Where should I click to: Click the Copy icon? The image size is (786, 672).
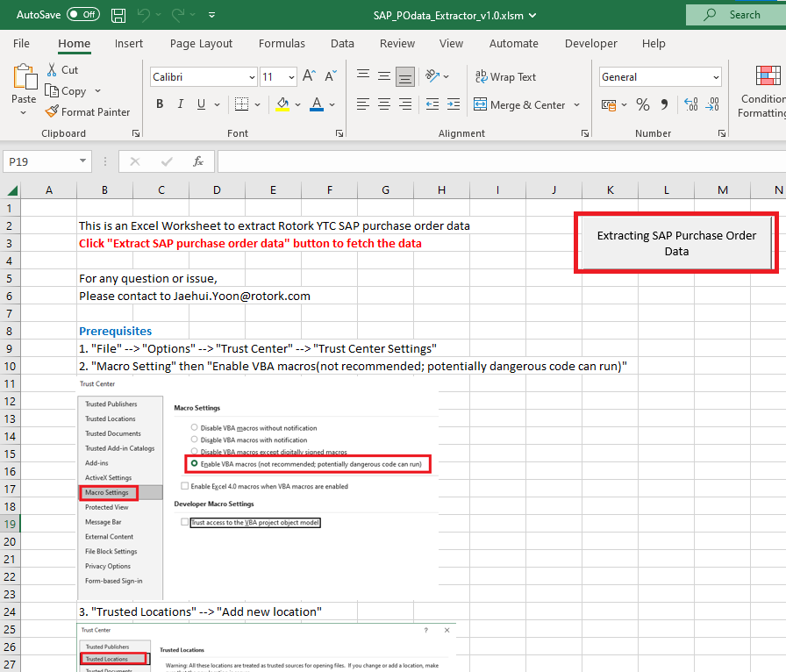(x=52, y=90)
